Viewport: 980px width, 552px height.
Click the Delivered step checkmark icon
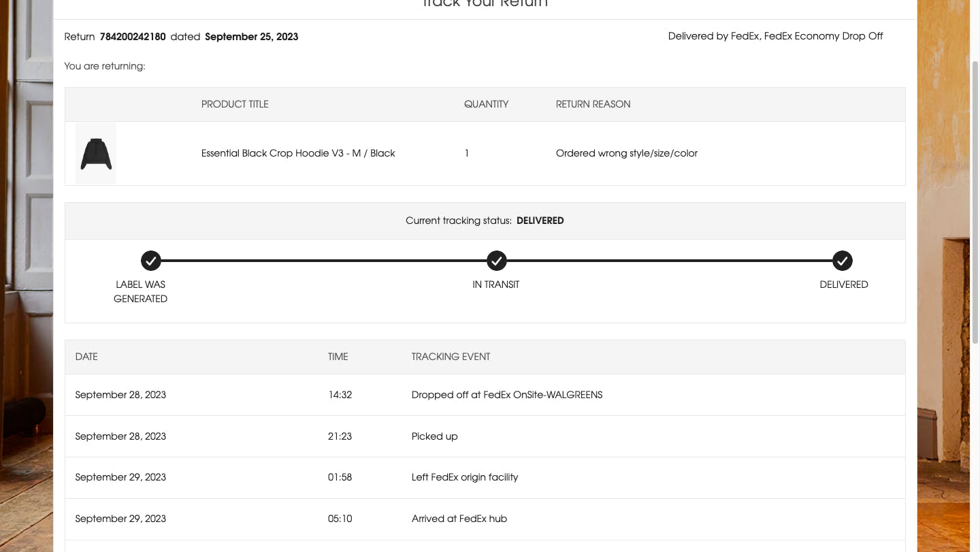coord(843,261)
